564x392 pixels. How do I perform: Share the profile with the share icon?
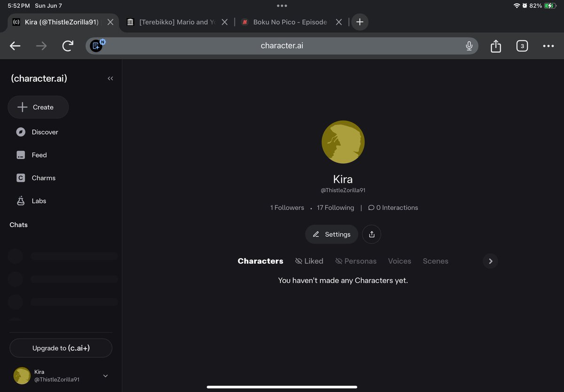pos(372,234)
